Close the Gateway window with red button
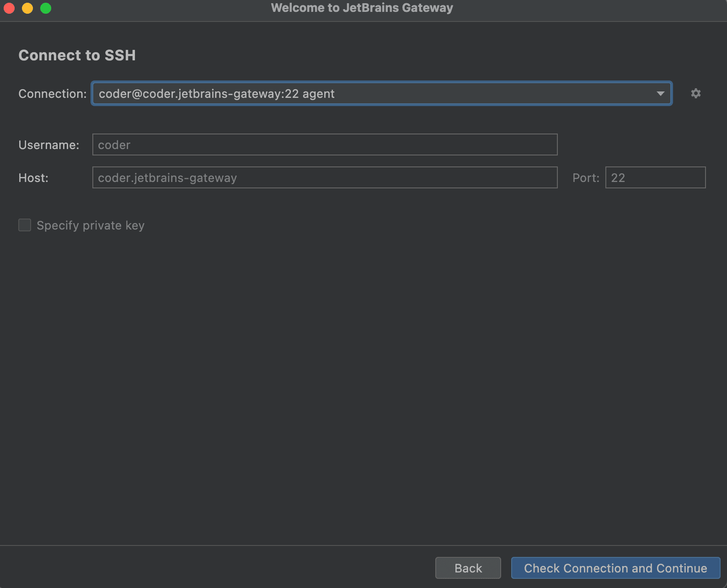The width and height of the screenshot is (727, 588). [x=9, y=8]
